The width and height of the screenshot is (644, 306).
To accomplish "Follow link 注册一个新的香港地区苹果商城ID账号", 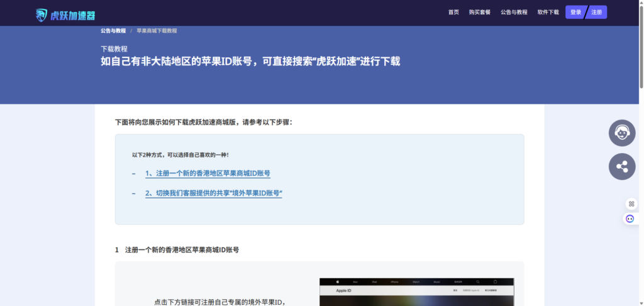I will coord(208,173).
